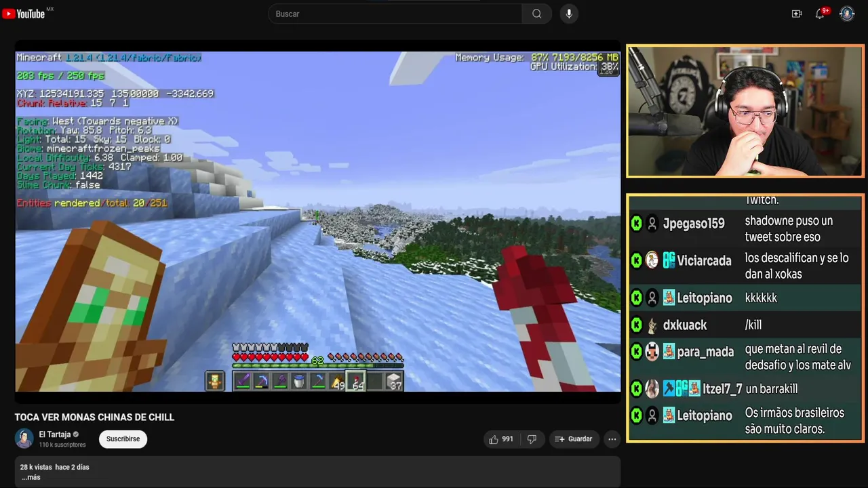
Task: Open the notifications bell
Action: pos(820,14)
